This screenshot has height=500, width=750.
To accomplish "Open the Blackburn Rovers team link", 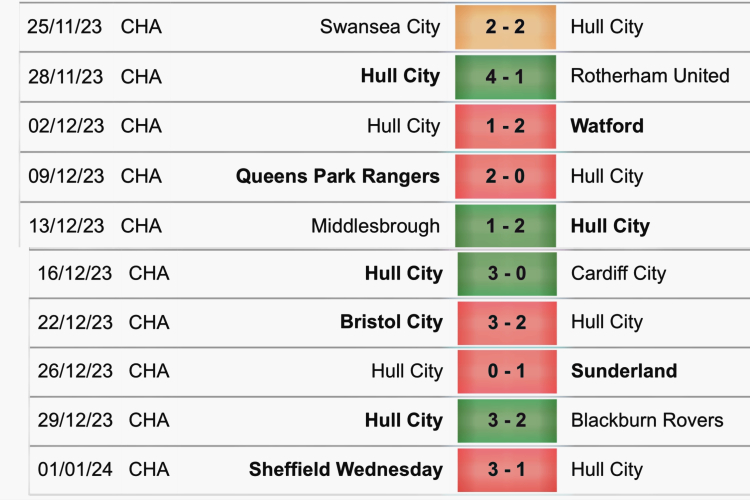I will (x=646, y=420).
